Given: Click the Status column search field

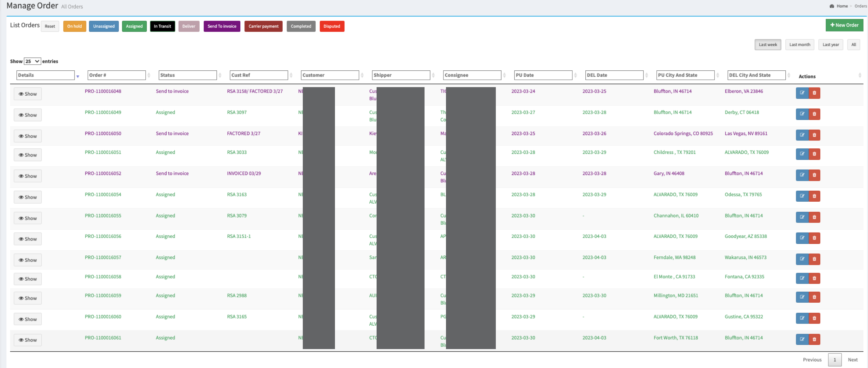Looking at the screenshot, I should [x=187, y=75].
